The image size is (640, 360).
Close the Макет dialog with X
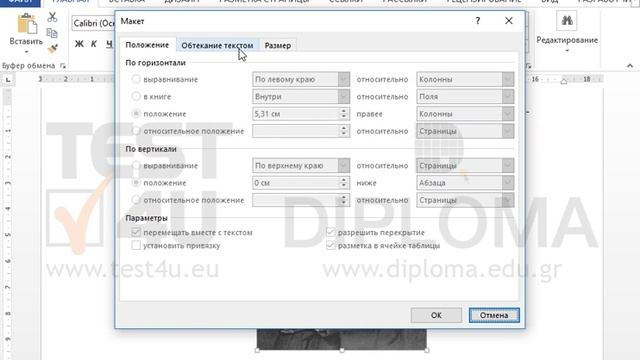[509, 21]
